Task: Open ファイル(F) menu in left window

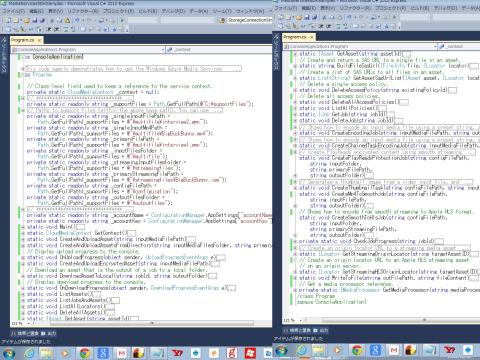Action: pyautogui.click(x=13, y=11)
